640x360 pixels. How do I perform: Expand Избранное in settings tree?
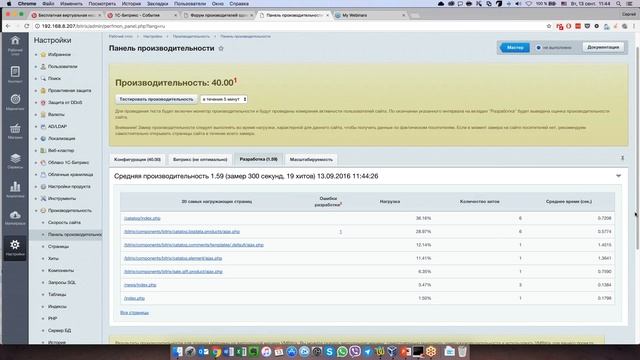(36, 55)
